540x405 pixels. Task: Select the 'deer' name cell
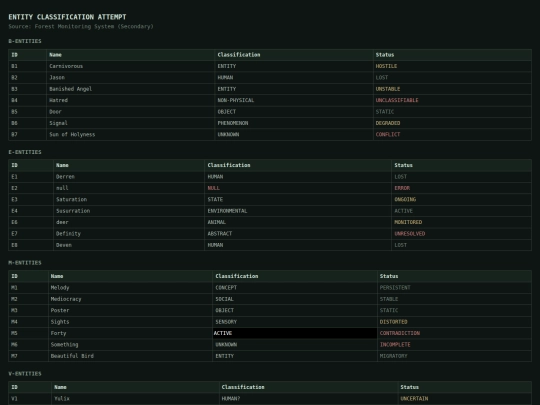pyautogui.click(x=129, y=222)
